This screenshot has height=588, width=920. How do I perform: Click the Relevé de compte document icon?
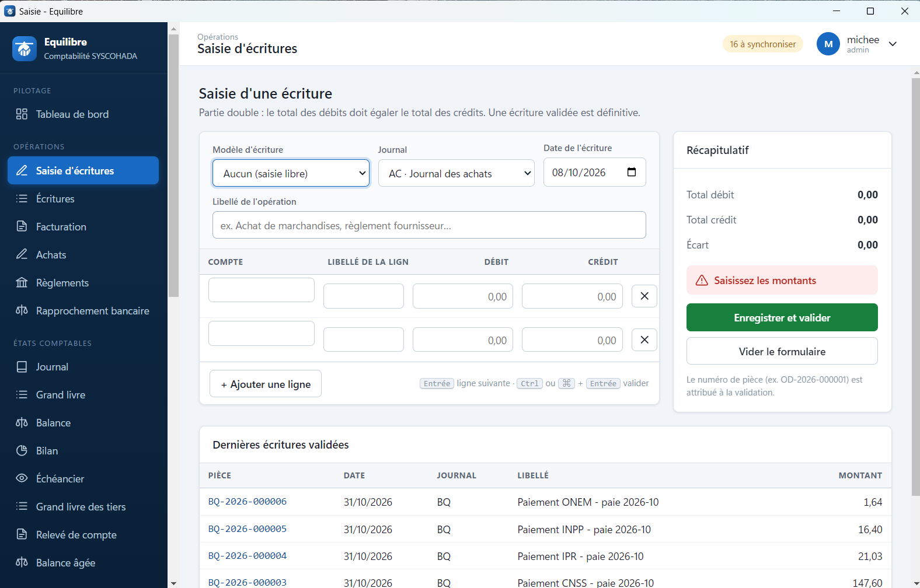[22, 534]
